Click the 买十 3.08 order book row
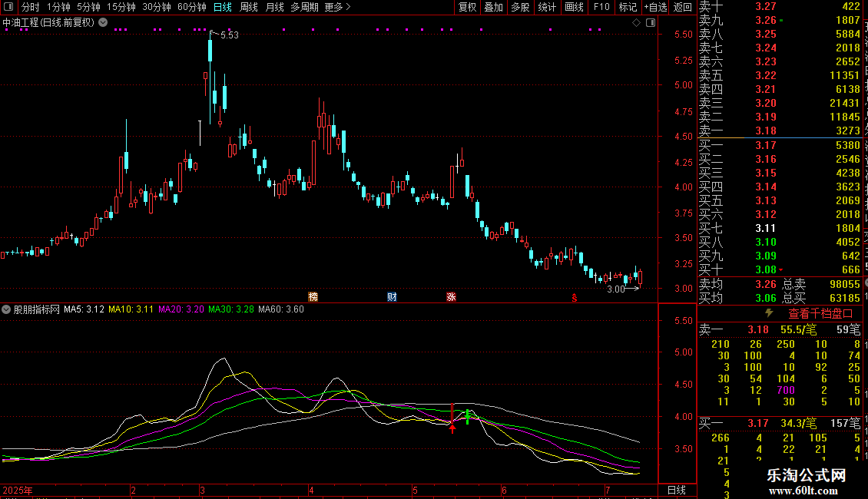868x499 pixels. tap(780, 269)
